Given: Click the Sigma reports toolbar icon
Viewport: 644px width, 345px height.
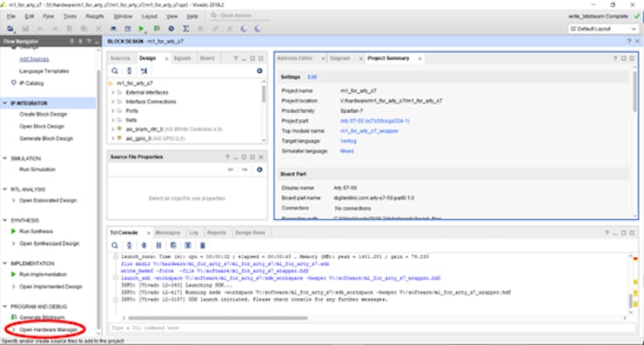Looking at the screenshot, I should 186,29.
